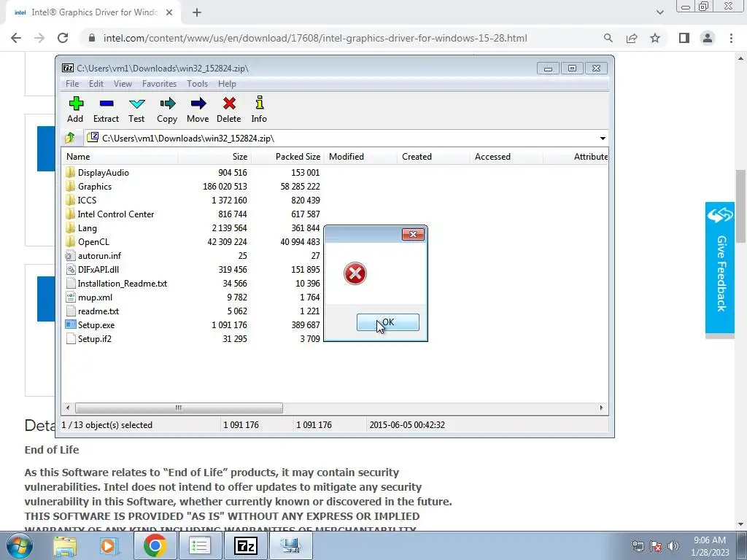Open the File menu
This screenshot has width=747, height=560.
coord(72,84)
